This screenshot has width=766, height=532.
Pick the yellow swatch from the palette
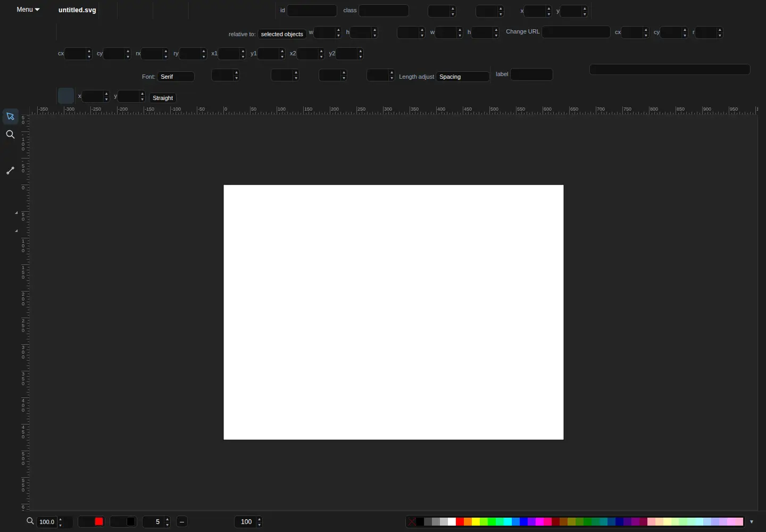(x=476, y=521)
